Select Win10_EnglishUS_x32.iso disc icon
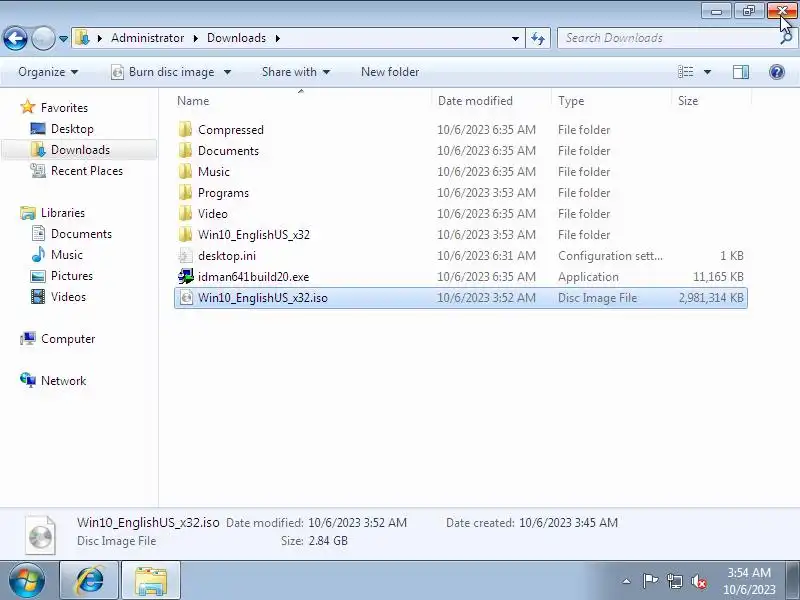The width and height of the screenshot is (800, 600). [187, 297]
